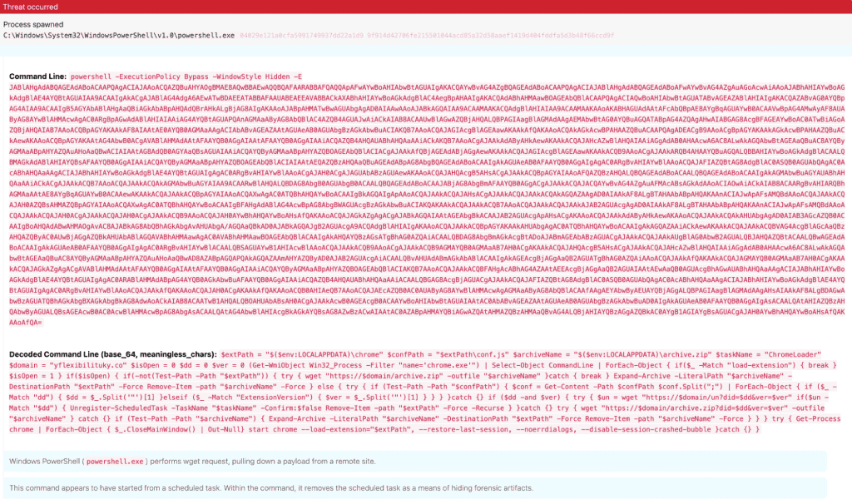Click the 'Process spawned' label
This screenshot has width=852, height=504.
(x=33, y=24)
